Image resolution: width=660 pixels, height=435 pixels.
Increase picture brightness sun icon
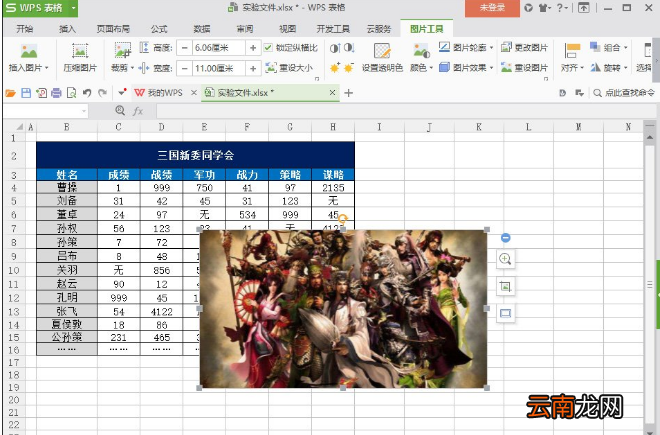click(335, 68)
